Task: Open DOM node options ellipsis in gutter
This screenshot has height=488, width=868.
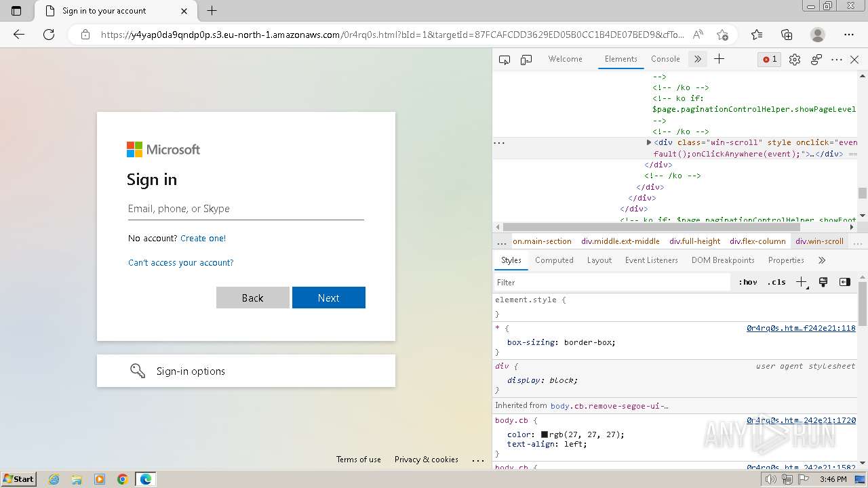Action: click(x=500, y=142)
